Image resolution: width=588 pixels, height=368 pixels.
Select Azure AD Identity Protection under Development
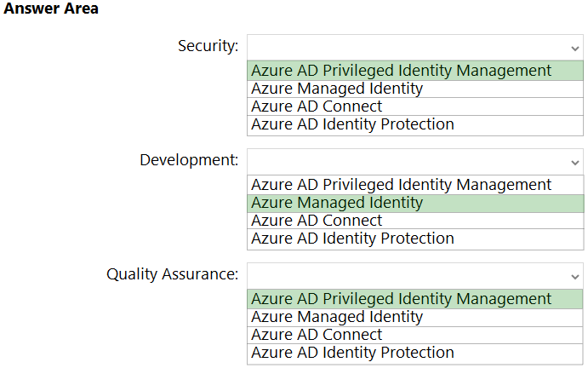352,239
